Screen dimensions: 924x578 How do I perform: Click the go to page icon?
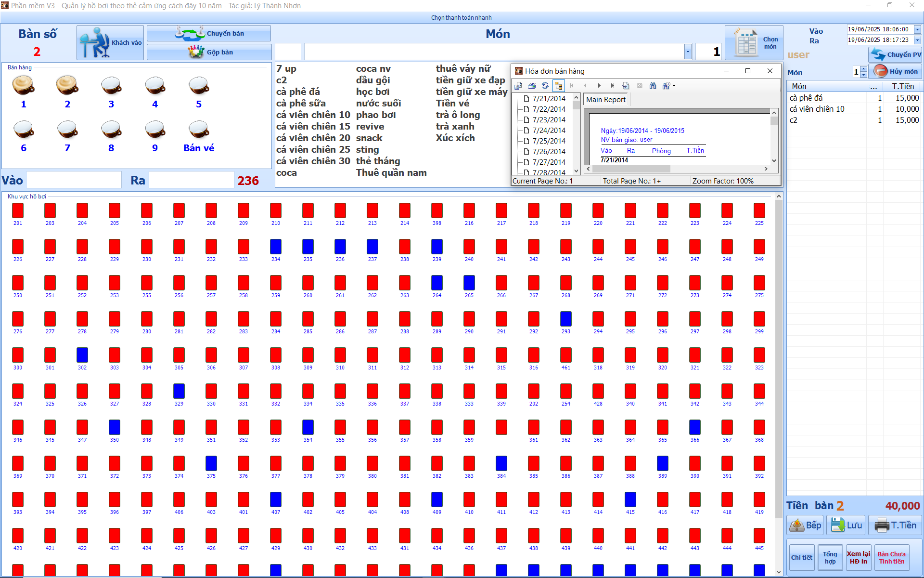(626, 86)
